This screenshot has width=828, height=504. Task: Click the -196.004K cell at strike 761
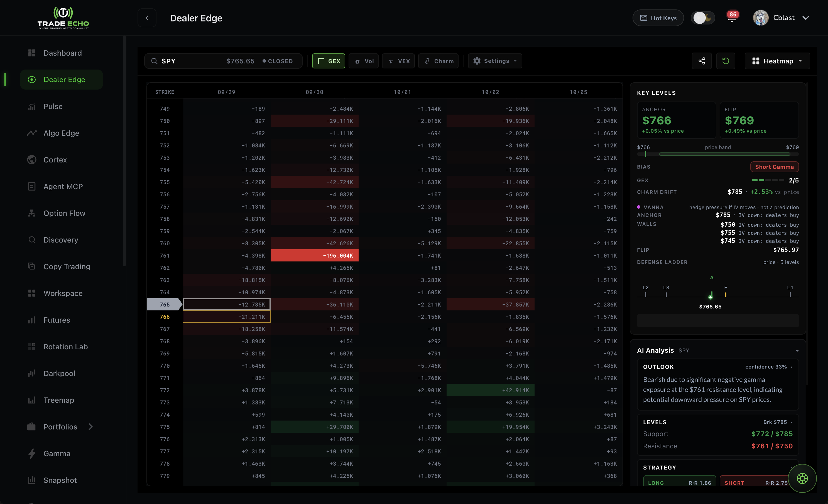click(315, 256)
